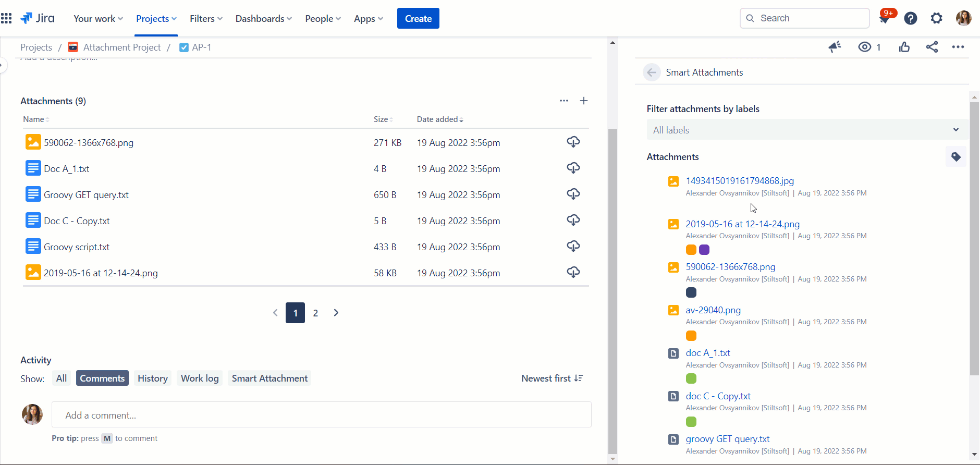Click the Add a comment field
The width and height of the screenshot is (980, 465).
(x=322, y=415)
